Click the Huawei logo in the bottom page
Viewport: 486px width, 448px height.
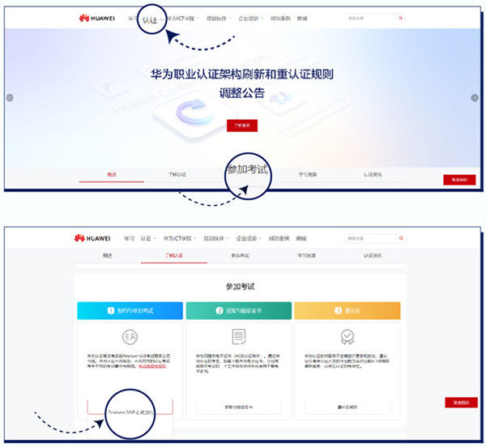pos(92,238)
